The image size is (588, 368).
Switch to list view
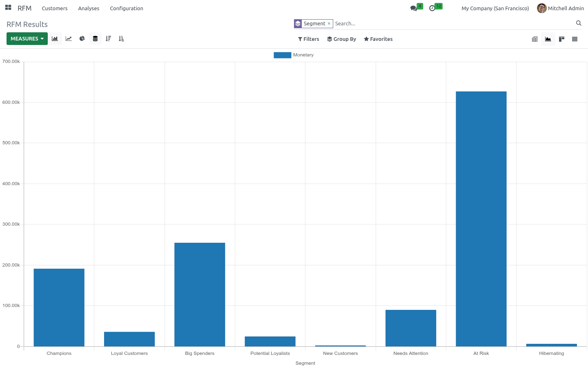(575, 39)
